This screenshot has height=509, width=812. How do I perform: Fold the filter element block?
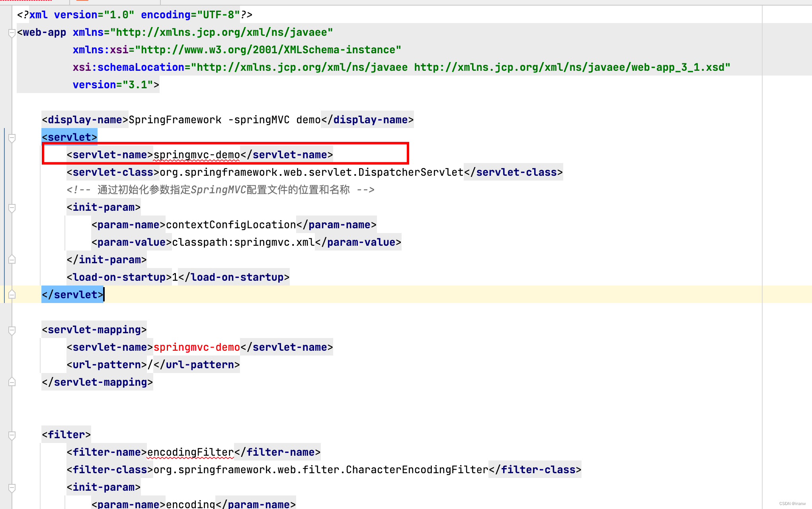click(12, 435)
